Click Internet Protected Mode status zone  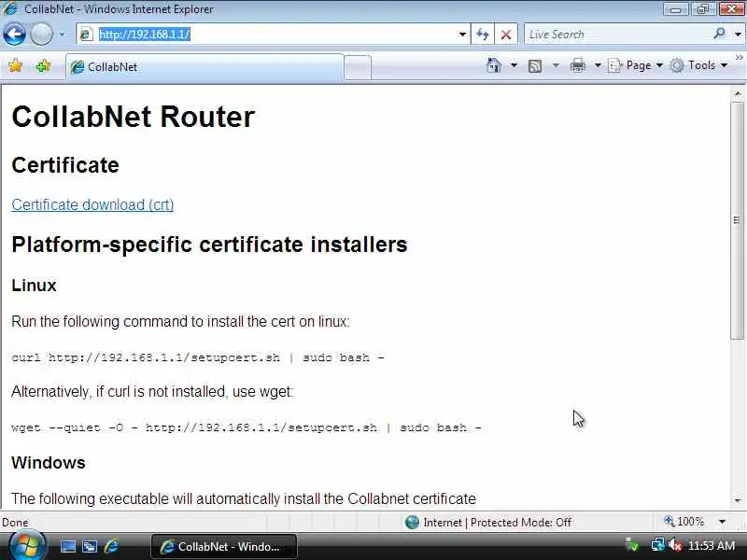(x=488, y=523)
